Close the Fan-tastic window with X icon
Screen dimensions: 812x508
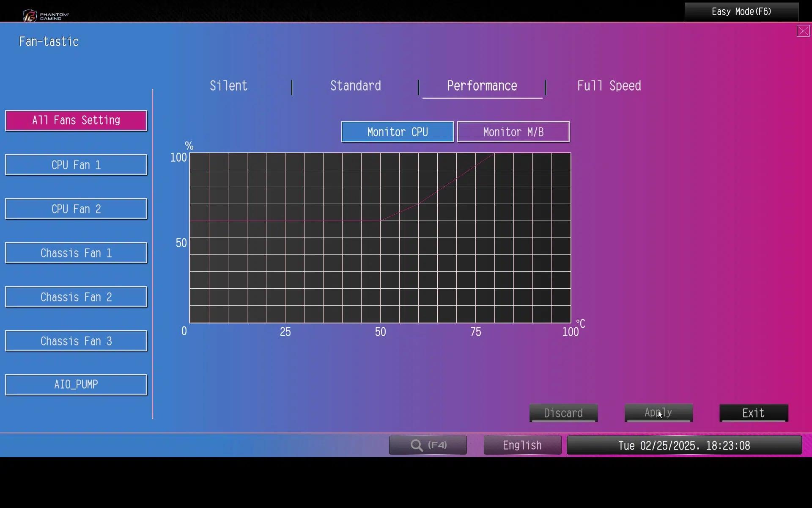tap(803, 31)
